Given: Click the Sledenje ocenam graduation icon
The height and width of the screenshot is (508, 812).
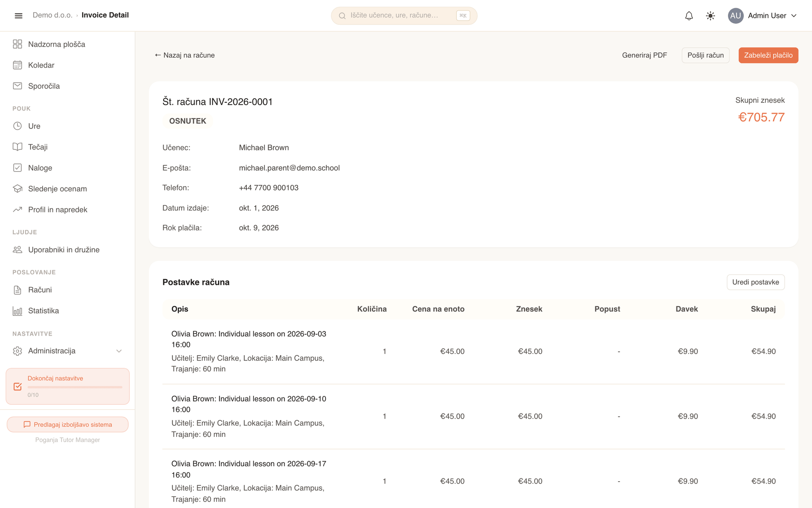Looking at the screenshot, I should 17,189.
